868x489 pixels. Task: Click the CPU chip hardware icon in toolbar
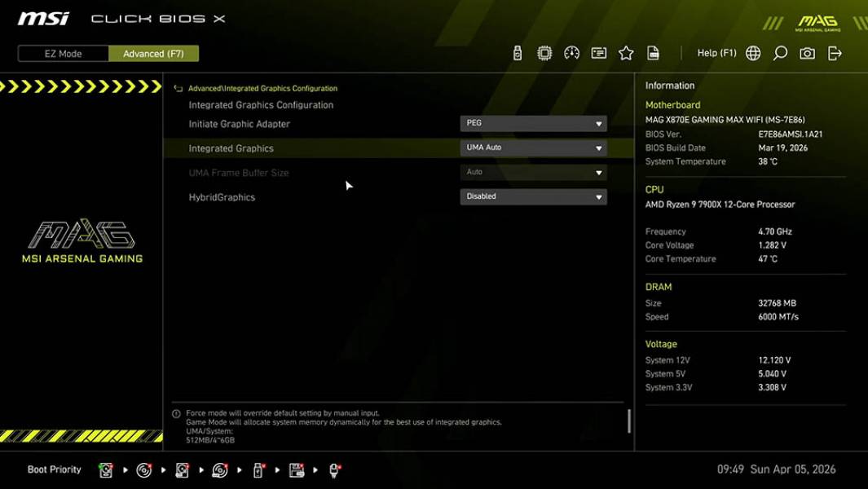[544, 52]
